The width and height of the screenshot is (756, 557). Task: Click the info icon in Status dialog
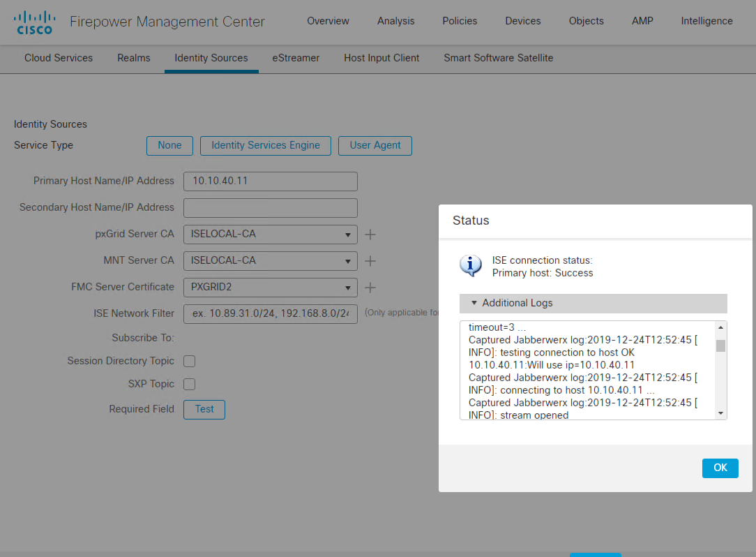coord(471,265)
